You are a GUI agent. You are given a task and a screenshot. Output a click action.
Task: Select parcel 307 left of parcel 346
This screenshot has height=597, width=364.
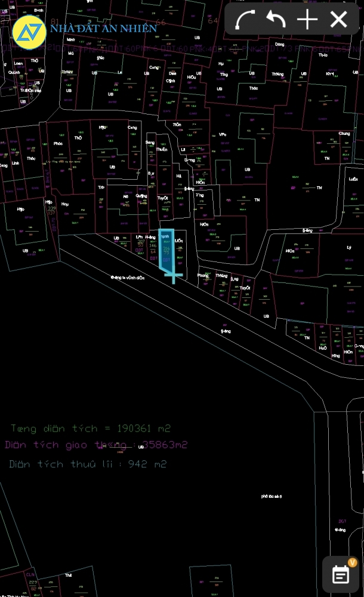(141, 244)
